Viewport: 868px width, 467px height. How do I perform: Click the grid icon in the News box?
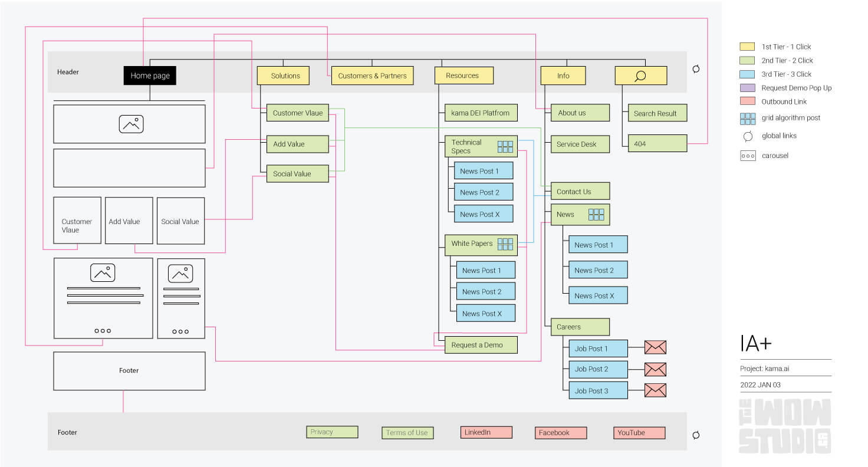click(x=597, y=215)
